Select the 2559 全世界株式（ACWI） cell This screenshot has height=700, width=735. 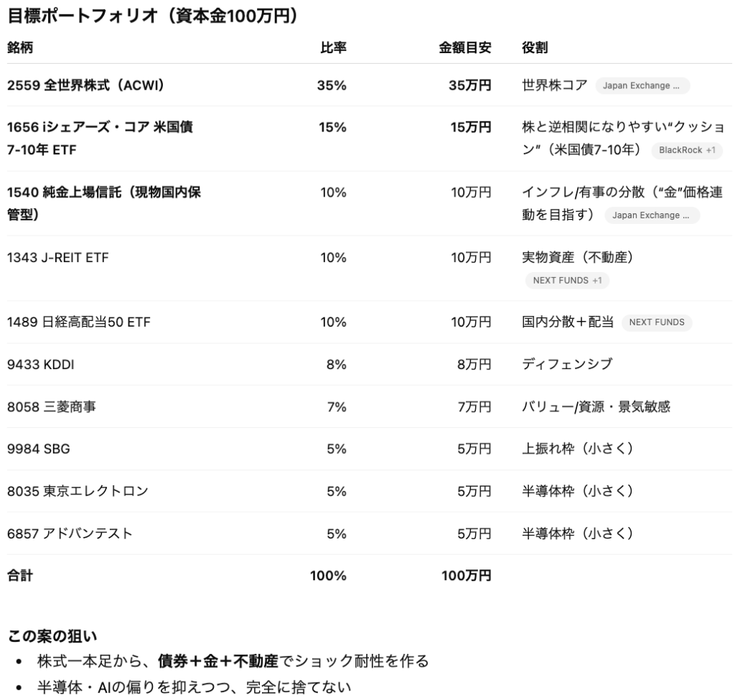86,85
